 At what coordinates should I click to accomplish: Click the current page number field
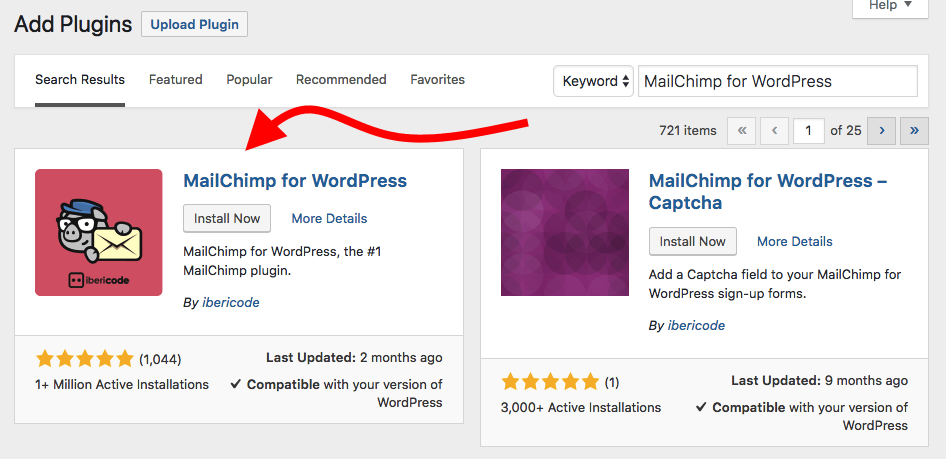[x=808, y=130]
